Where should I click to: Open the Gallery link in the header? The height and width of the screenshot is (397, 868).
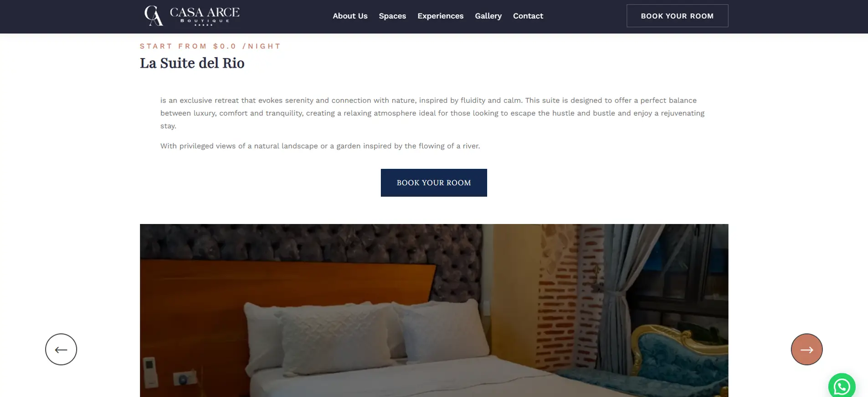click(x=488, y=16)
